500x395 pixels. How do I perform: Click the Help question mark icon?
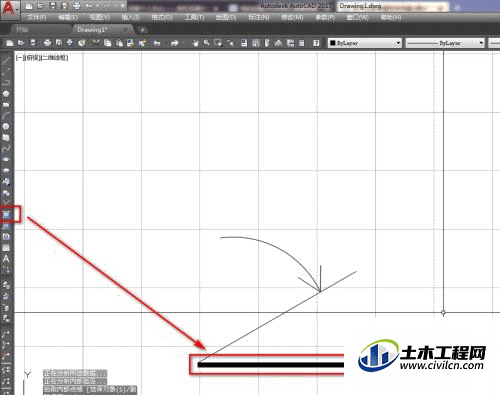pos(316,43)
